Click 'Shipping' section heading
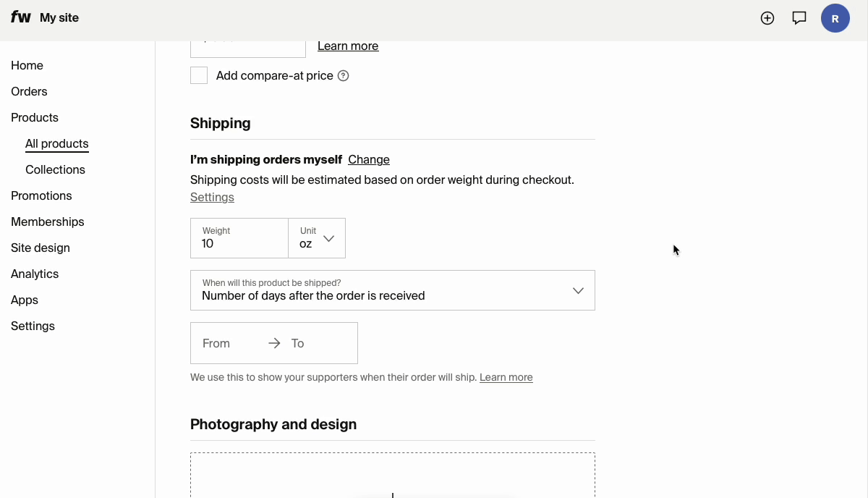Image resolution: width=868 pixels, height=498 pixels. pos(221,123)
